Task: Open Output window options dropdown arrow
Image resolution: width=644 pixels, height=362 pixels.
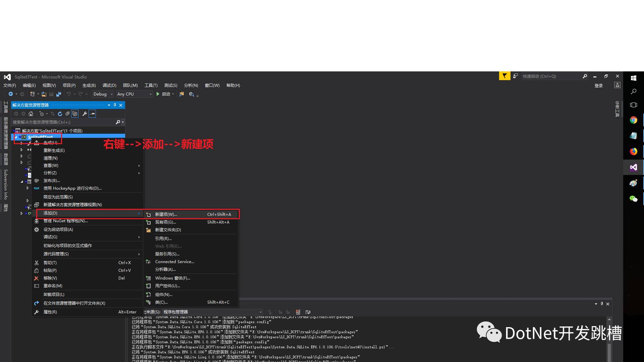Action: (x=596, y=304)
